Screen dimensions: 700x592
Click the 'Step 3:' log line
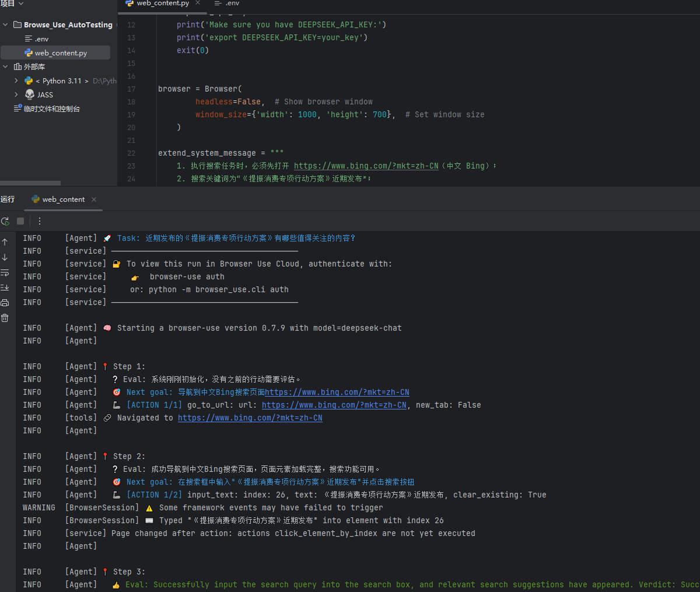129,572
